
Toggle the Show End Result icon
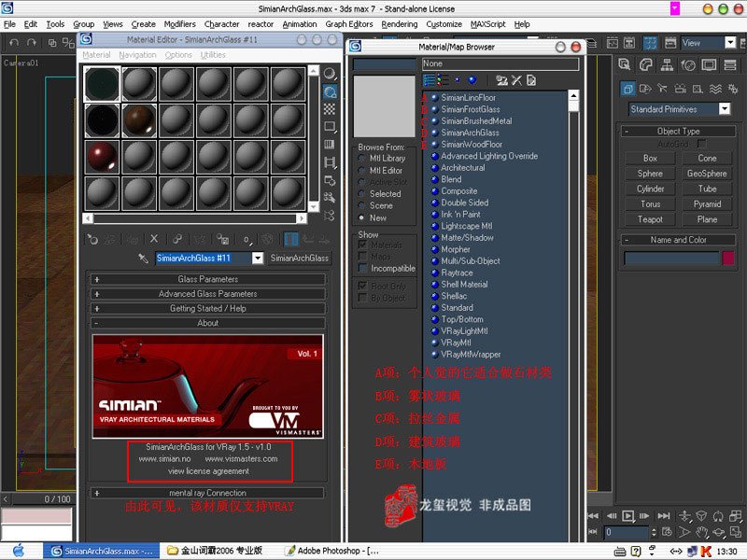click(x=290, y=239)
